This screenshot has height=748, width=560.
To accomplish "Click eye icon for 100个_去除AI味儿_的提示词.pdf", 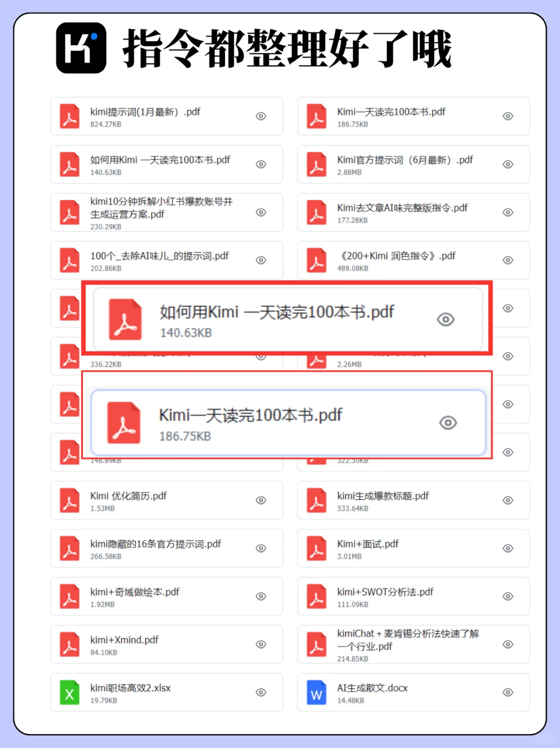I will pos(261,260).
